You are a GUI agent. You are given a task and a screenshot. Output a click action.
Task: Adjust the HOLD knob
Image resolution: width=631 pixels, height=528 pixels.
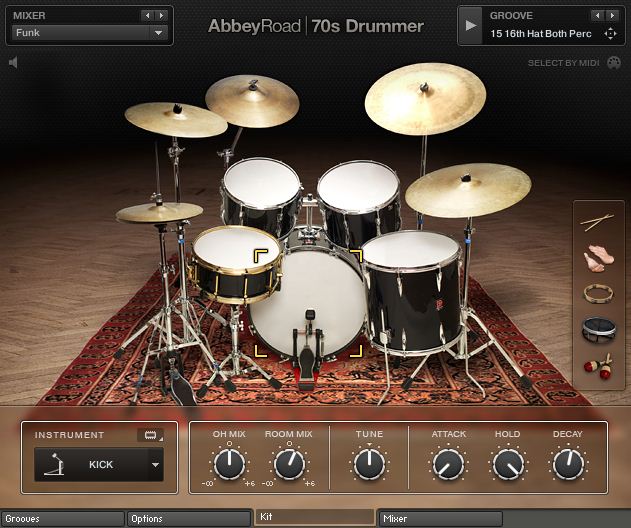tap(508, 464)
